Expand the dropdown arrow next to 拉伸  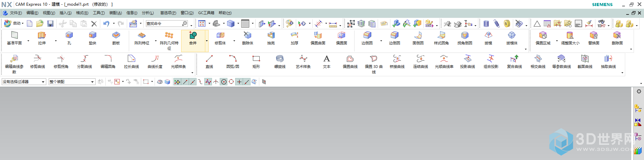pos(56,41)
